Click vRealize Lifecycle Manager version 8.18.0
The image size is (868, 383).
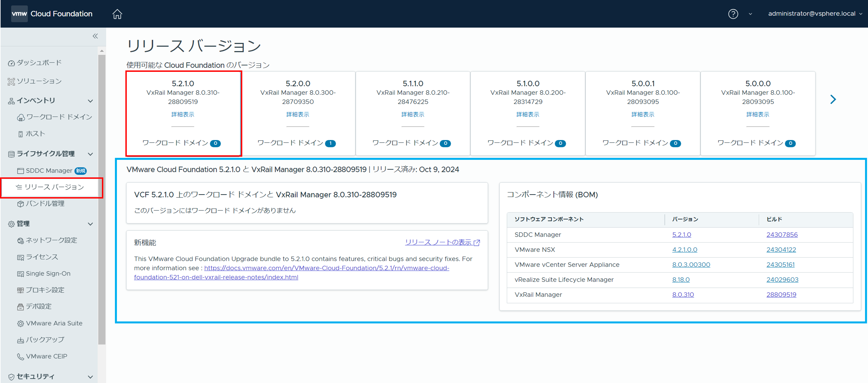tap(681, 280)
